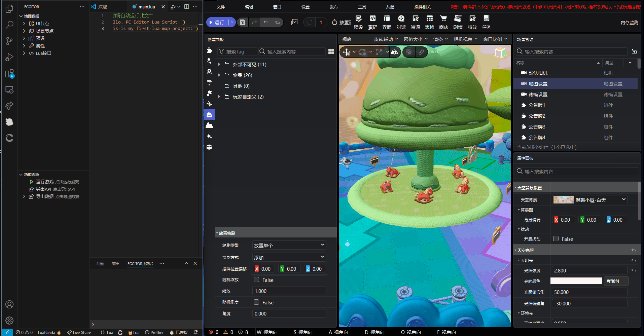Enable the 随机缩放 checkbox
This screenshot has height=336, width=644.
[256, 280]
